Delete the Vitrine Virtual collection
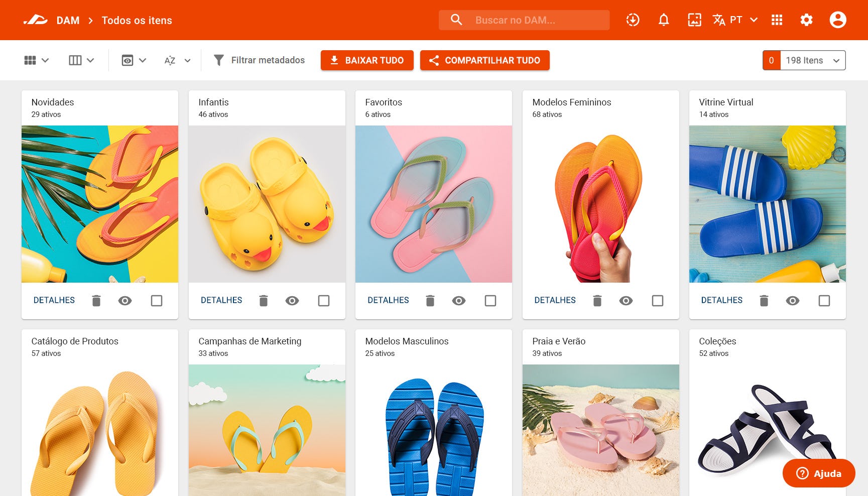This screenshot has height=496, width=868. (764, 301)
